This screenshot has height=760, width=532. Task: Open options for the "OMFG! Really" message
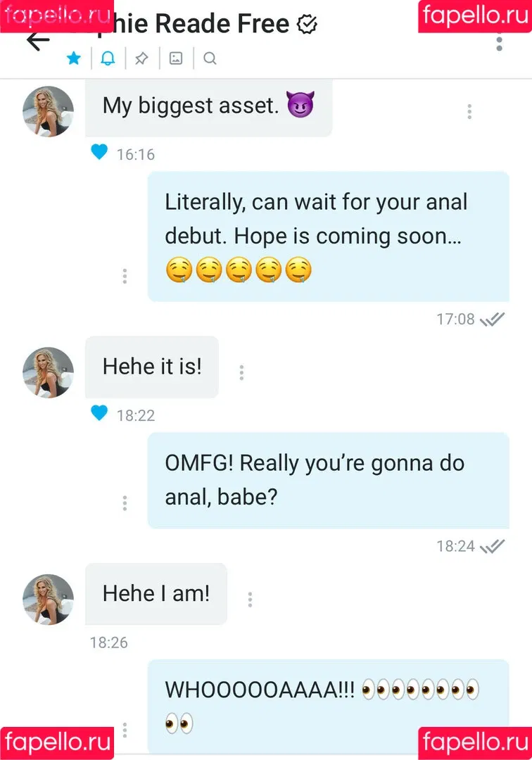point(125,502)
